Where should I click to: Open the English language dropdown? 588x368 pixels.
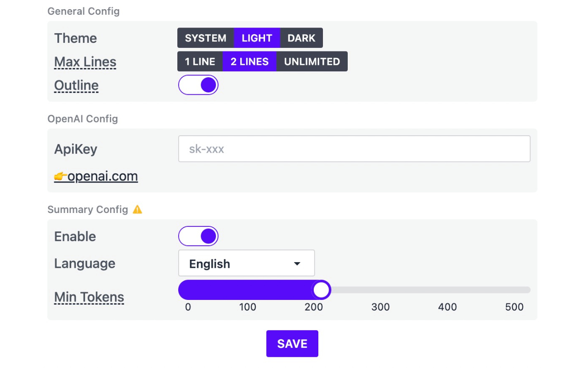246,264
